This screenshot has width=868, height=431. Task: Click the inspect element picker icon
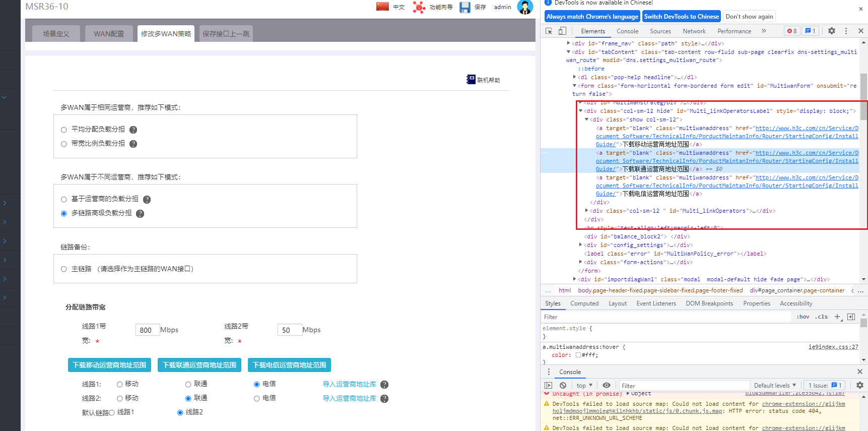click(549, 31)
